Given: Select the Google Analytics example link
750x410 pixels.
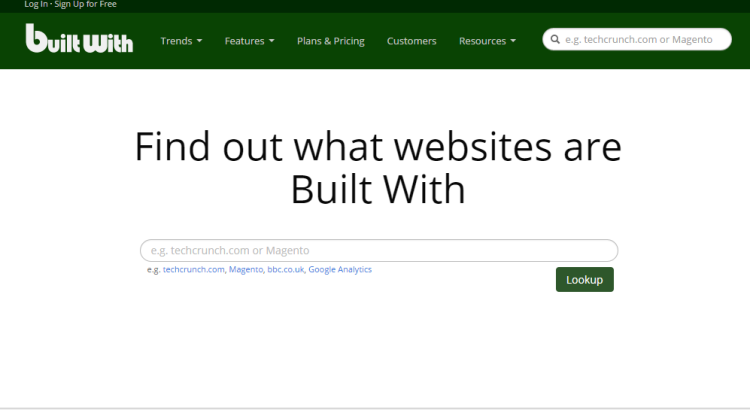Looking at the screenshot, I should (340, 269).
